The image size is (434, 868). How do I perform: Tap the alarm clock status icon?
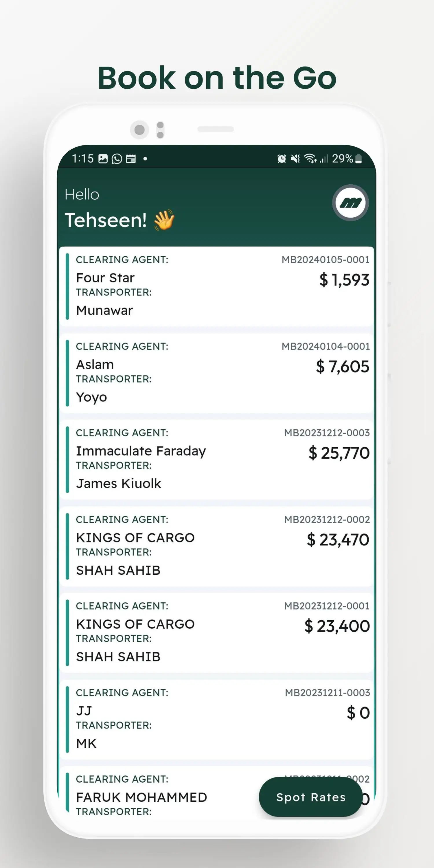281,158
